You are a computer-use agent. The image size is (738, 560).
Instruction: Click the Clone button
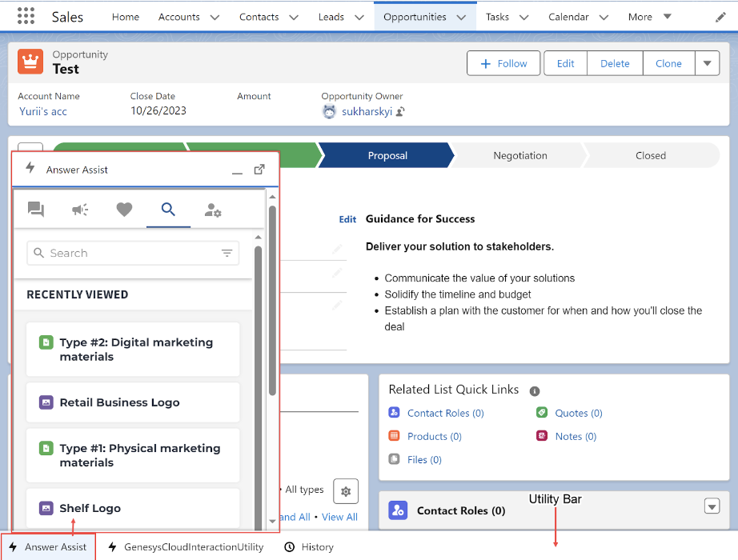[x=669, y=63]
